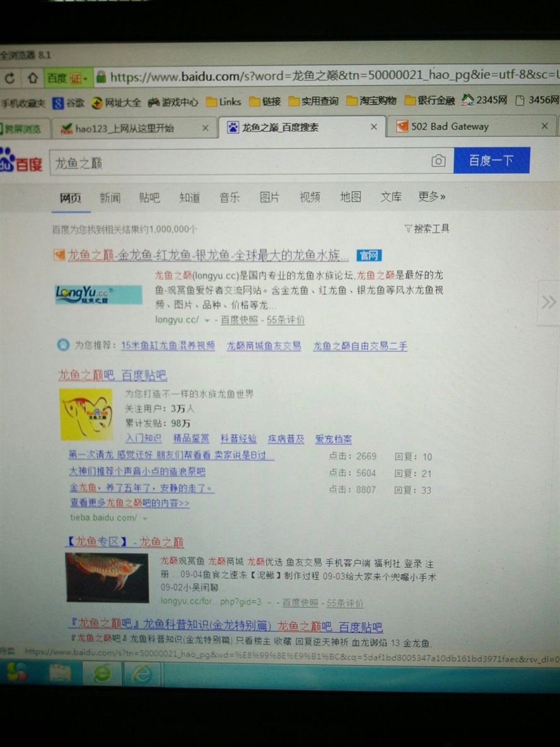The width and height of the screenshot is (560, 747).
Task: Click the 官网 badge
Action: pyautogui.click(x=369, y=256)
